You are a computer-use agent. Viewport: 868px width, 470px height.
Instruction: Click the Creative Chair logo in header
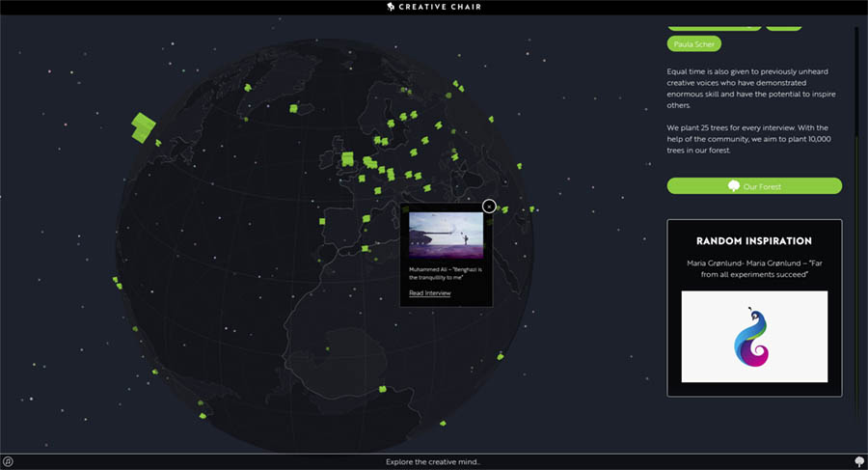click(x=391, y=7)
